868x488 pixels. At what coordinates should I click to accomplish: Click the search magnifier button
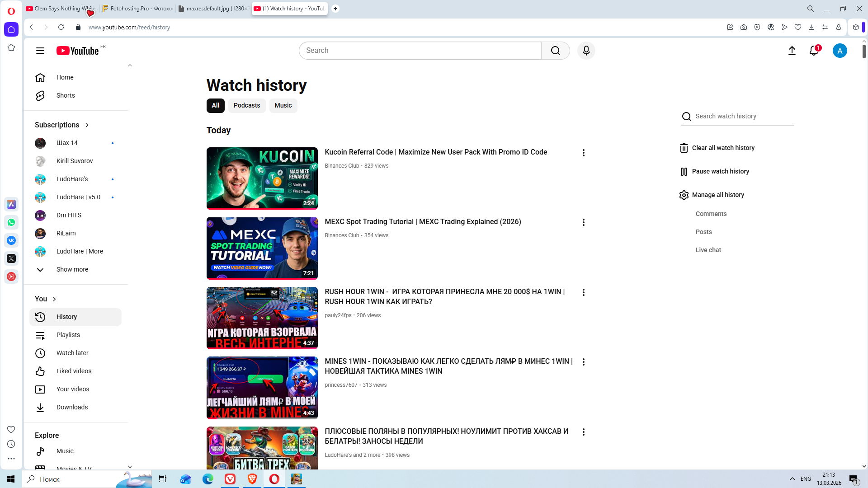(x=555, y=51)
